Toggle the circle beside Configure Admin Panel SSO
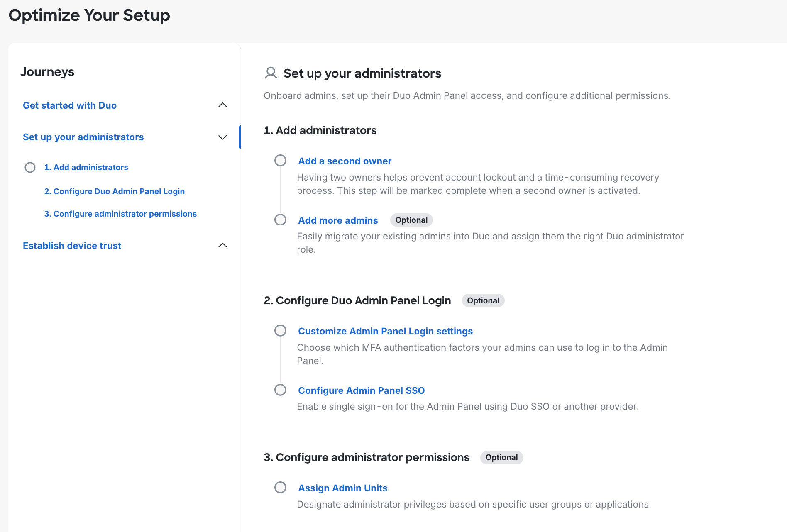 280,390
